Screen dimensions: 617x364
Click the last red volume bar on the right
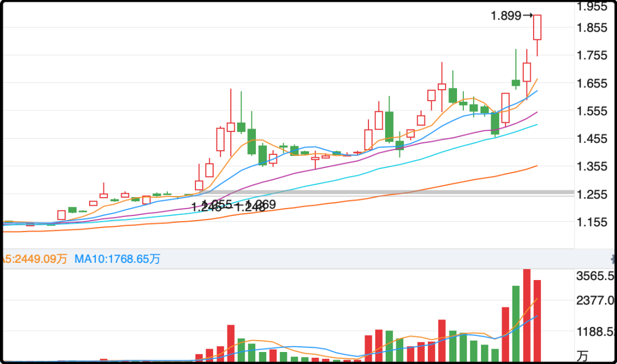pos(537,321)
